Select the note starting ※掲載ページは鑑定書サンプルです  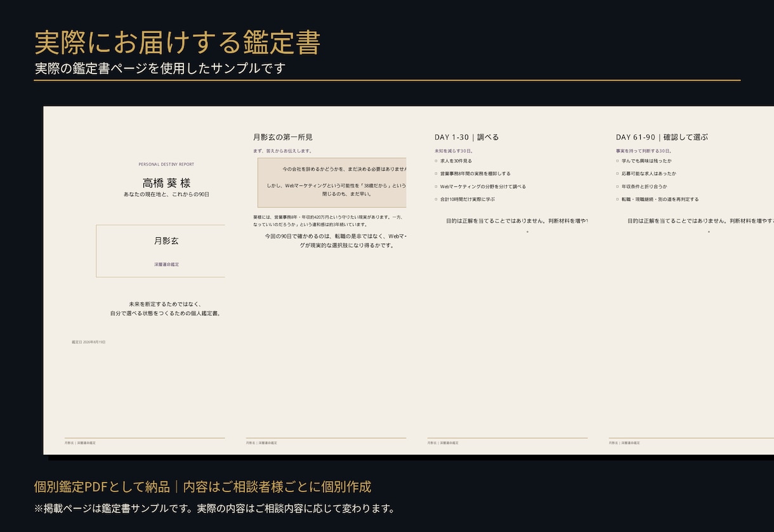pos(214,509)
